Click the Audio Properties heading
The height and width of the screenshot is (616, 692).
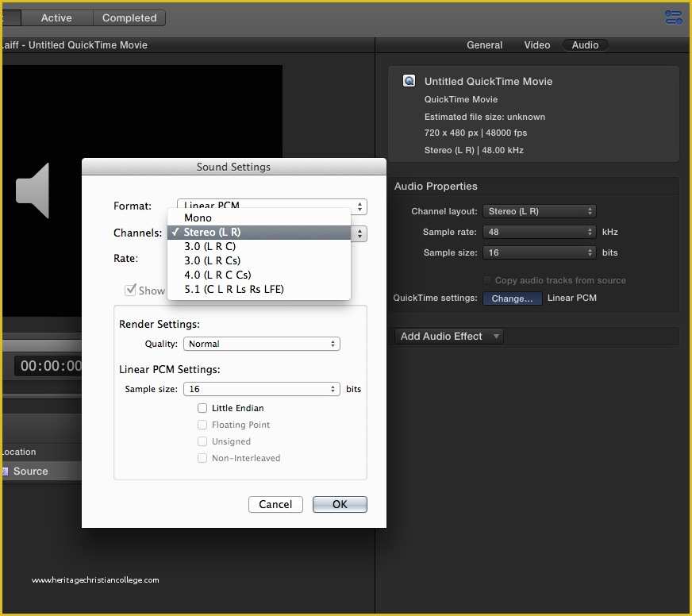436,187
